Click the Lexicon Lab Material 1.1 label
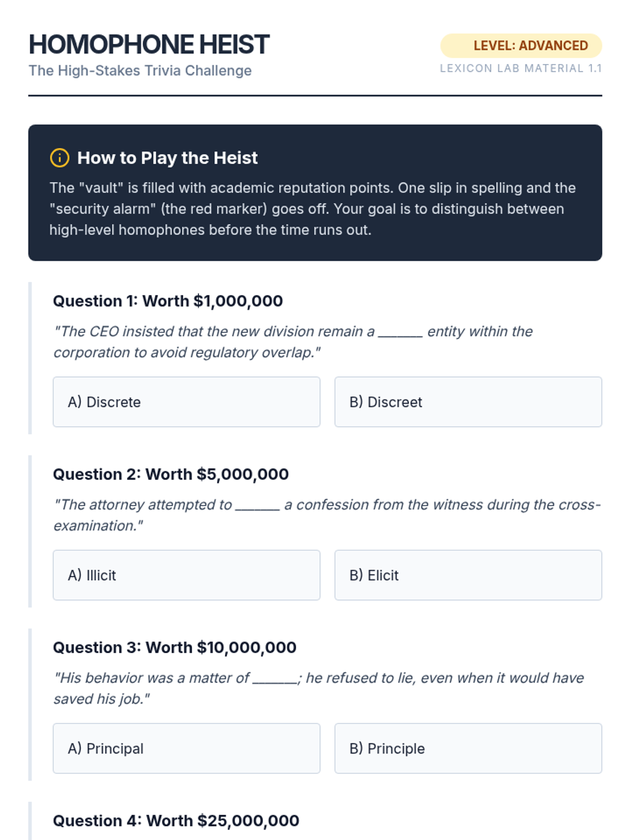This screenshot has width=630, height=840. pos(520,68)
